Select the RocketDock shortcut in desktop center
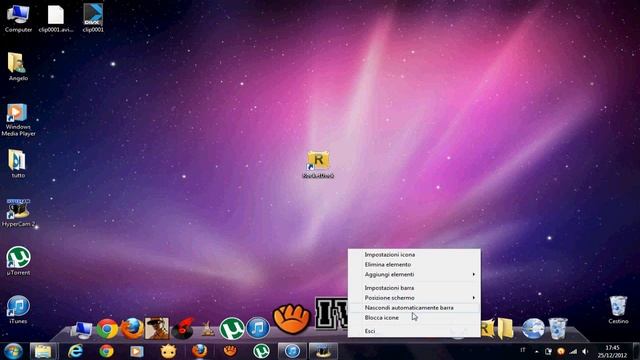 318,164
